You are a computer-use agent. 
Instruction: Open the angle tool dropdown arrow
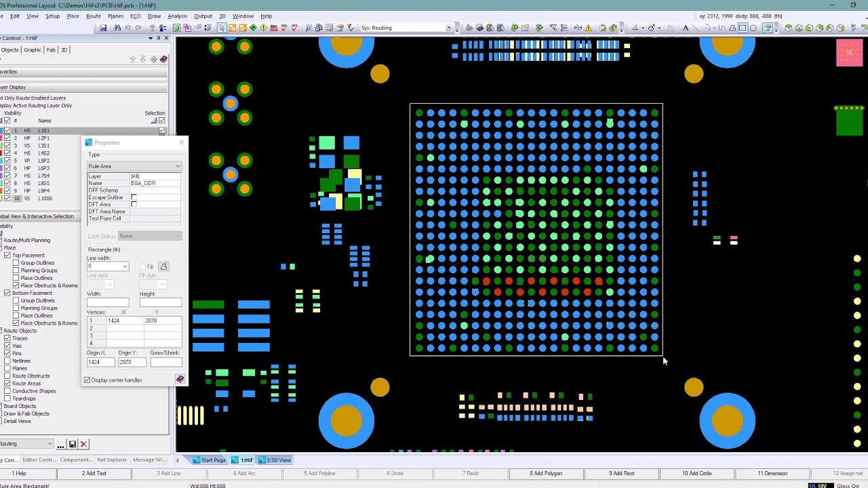click(643, 28)
